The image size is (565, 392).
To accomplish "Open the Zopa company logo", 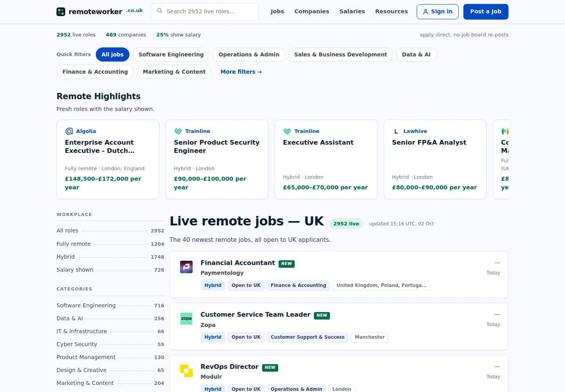I will point(186,319).
